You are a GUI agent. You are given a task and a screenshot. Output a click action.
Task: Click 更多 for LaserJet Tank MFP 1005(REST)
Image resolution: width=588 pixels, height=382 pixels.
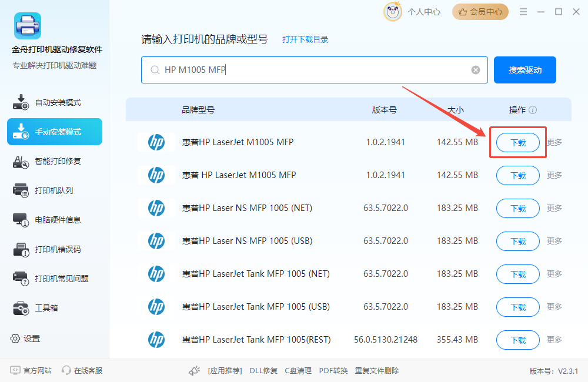coord(554,340)
